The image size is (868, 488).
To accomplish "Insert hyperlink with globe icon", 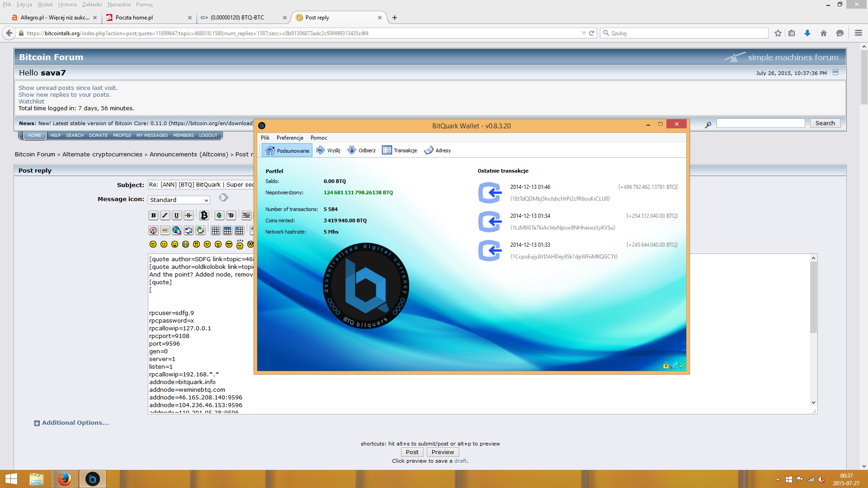I will coord(177,230).
